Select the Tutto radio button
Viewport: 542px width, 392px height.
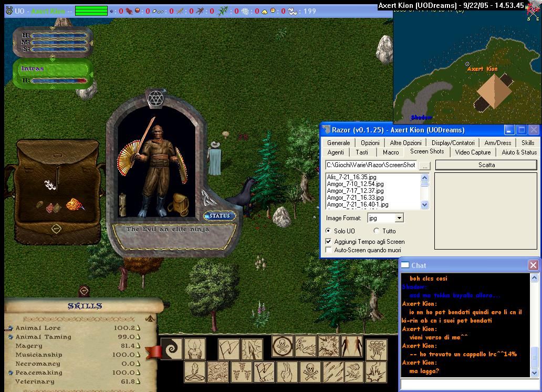click(x=377, y=231)
